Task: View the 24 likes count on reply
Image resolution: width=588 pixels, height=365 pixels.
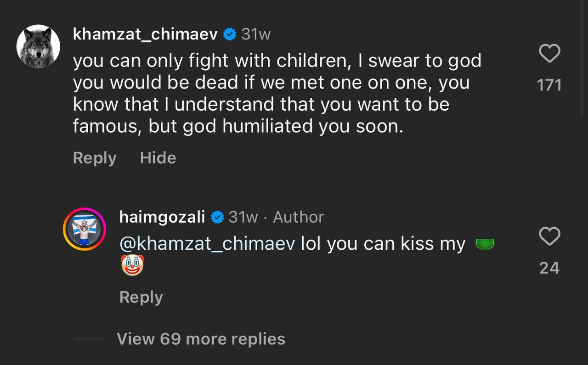Action: click(549, 268)
